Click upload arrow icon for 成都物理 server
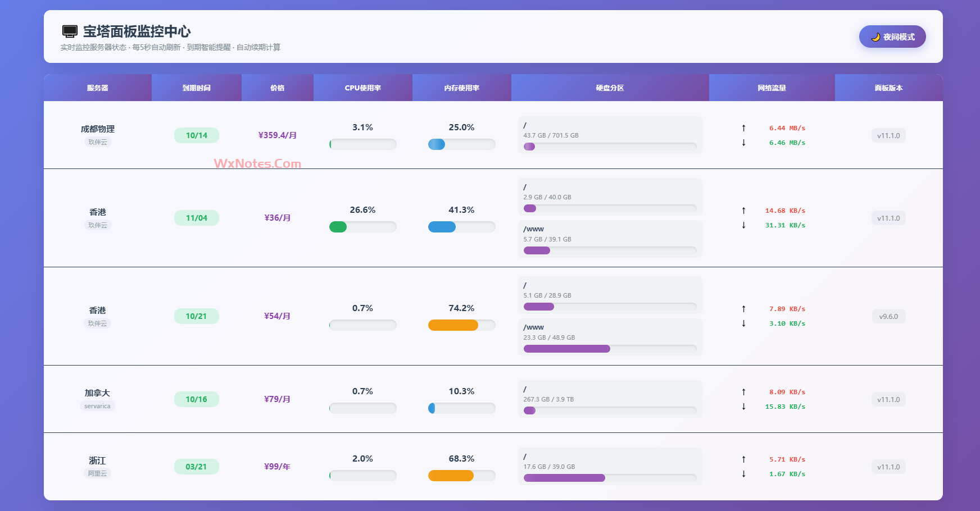 point(743,128)
